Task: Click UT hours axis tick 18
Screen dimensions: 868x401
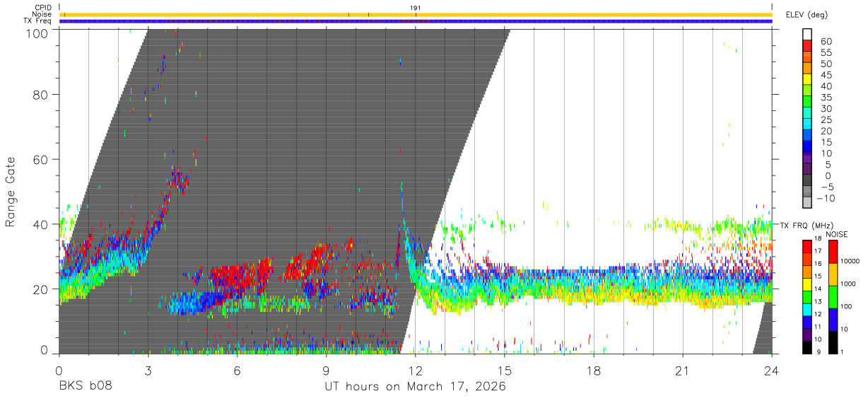Action: [x=594, y=370]
